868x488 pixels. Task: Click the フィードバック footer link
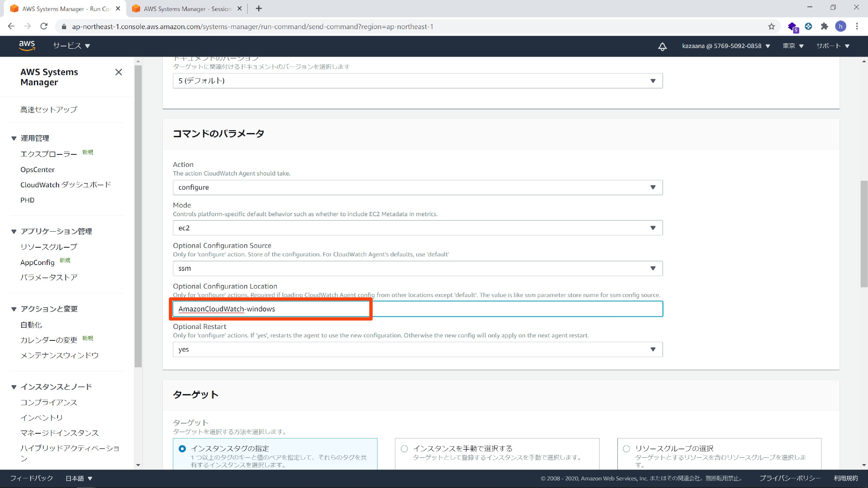[x=32, y=478]
